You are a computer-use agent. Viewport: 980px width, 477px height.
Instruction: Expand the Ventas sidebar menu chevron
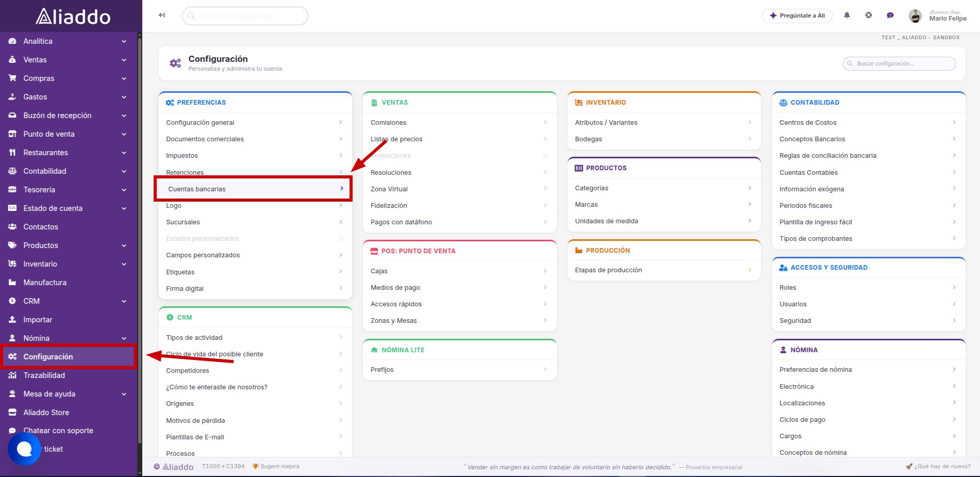(x=124, y=60)
